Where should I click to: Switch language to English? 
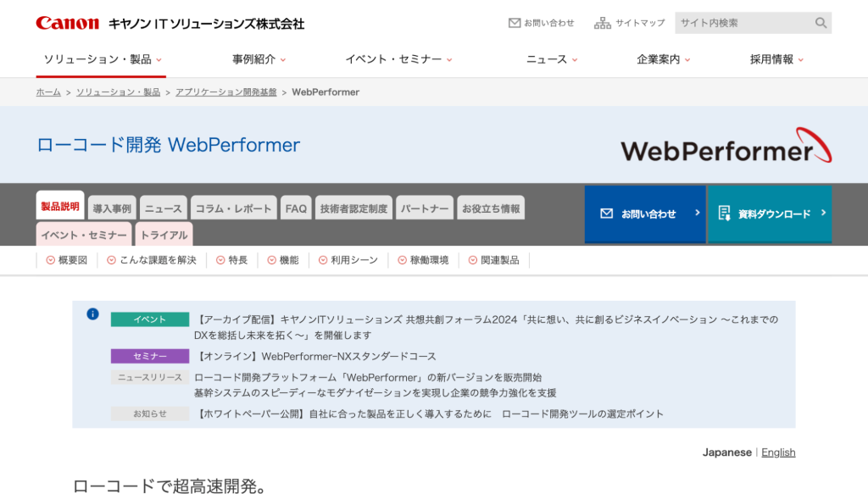pyautogui.click(x=778, y=452)
